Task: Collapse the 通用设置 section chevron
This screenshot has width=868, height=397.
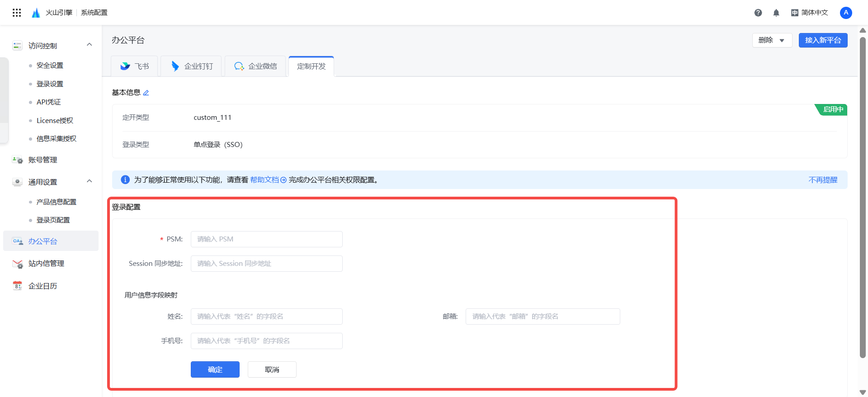Action: [x=90, y=181]
